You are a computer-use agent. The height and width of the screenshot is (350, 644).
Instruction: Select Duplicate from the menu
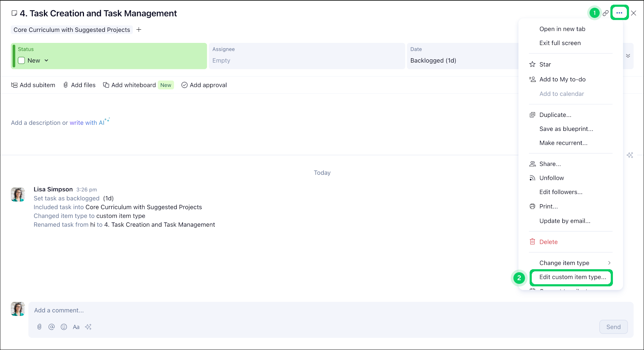554,115
